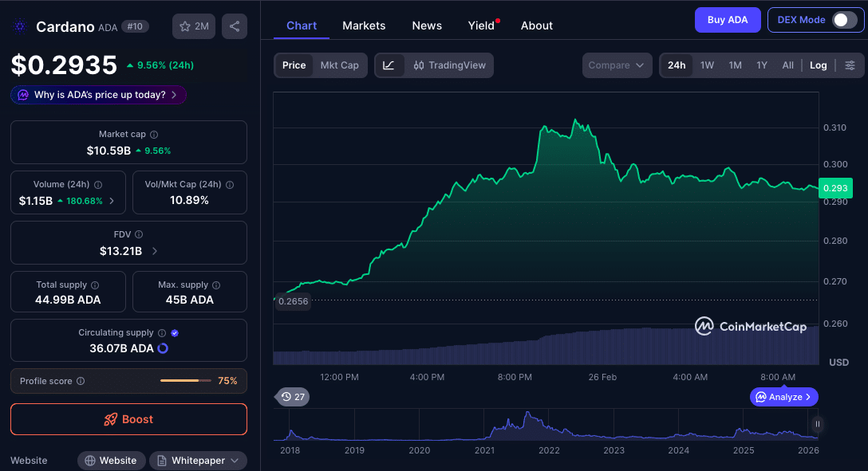Switch chart to Mkt Cap
Image resolution: width=868 pixels, height=471 pixels.
pos(339,65)
